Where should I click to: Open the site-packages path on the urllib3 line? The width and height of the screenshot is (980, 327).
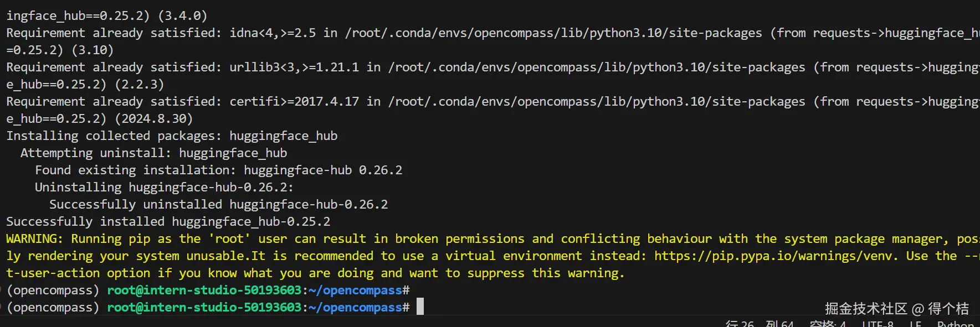(x=596, y=68)
